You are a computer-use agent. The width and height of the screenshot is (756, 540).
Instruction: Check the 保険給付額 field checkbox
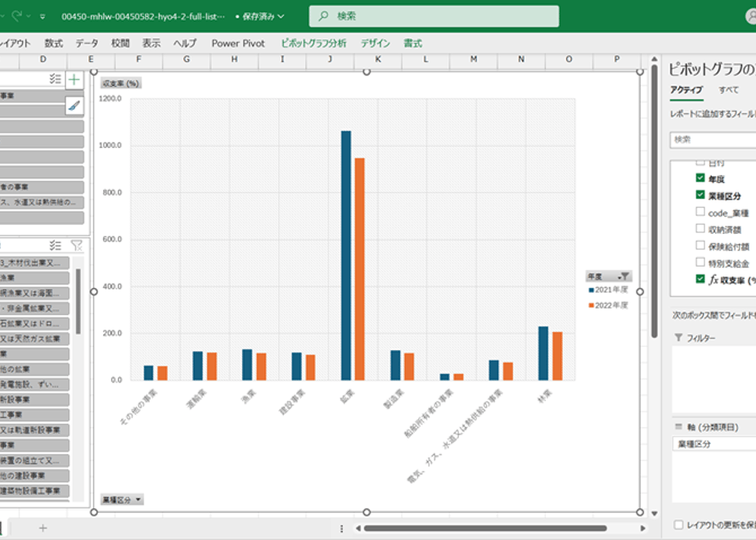click(700, 245)
